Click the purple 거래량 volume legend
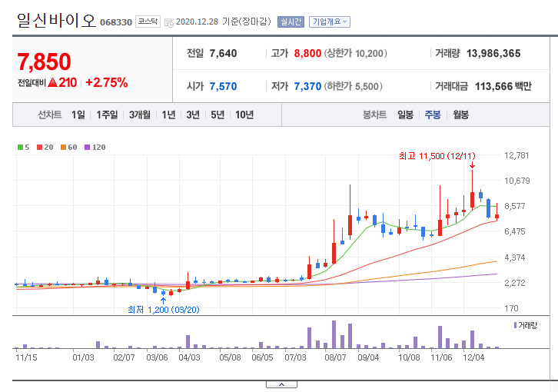The width and height of the screenshot is (558, 392). [x=526, y=325]
